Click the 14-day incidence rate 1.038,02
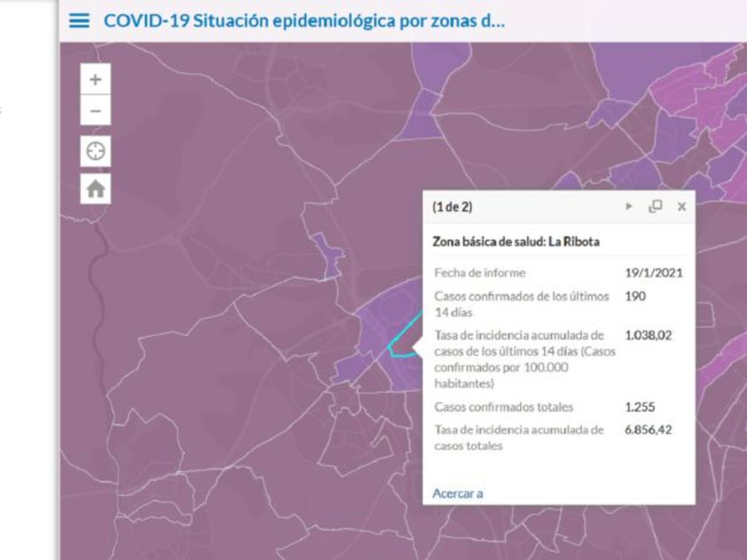The height and width of the screenshot is (560, 747). 648,335
